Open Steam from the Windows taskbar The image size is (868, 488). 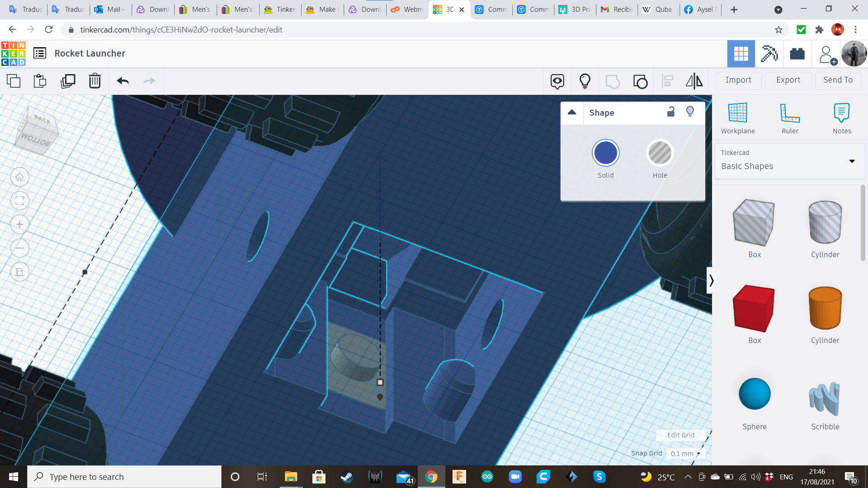click(347, 477)
